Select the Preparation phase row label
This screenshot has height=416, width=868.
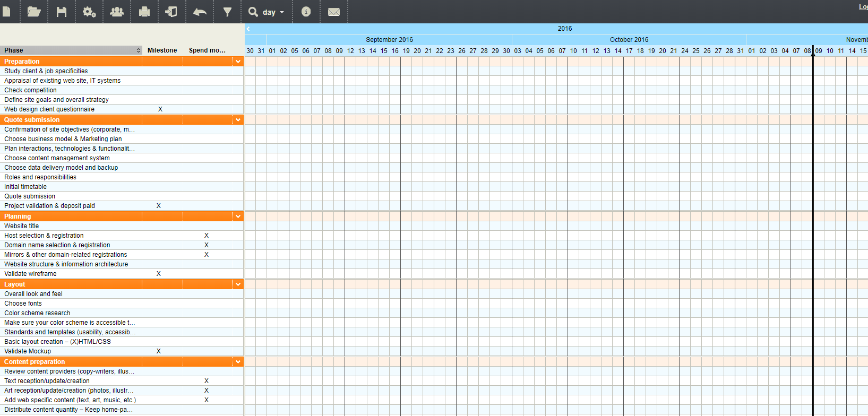(22, 62)
